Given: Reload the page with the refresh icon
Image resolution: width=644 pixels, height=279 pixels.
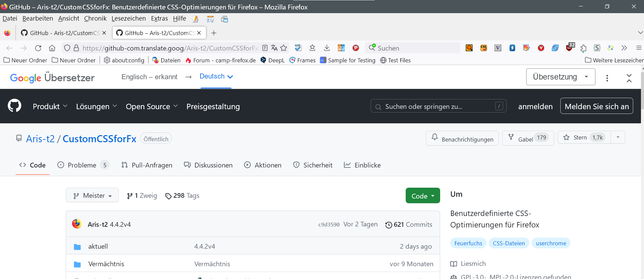Looking at the screenshot, I should 38,48.
